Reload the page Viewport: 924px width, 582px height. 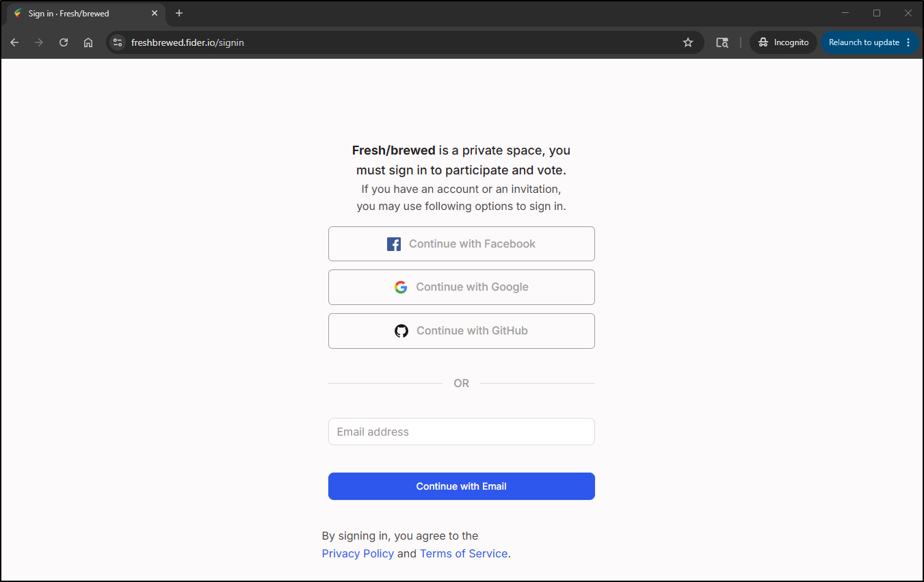[x=64, y=42]
